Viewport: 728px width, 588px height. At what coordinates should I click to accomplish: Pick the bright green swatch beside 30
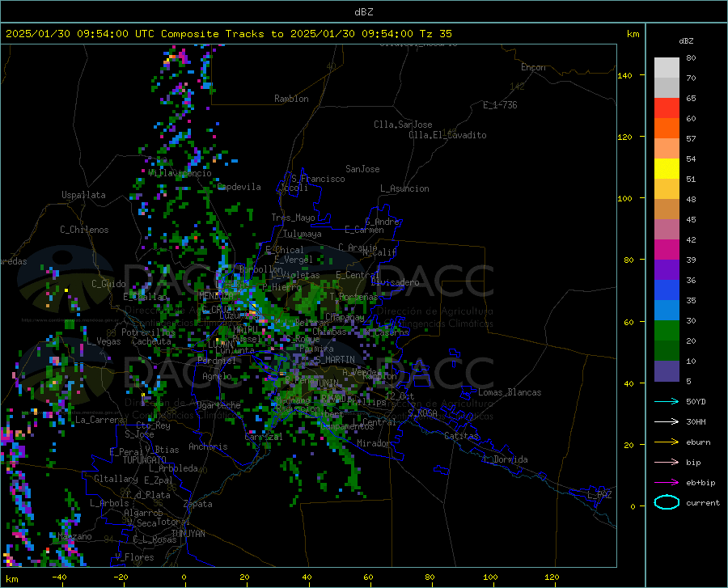pos(667,331)
